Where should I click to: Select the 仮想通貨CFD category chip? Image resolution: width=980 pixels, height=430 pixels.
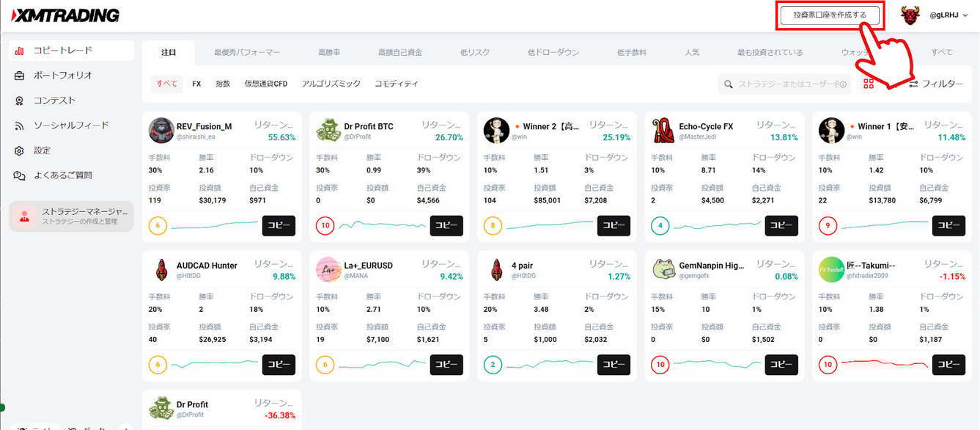[265, 84]
